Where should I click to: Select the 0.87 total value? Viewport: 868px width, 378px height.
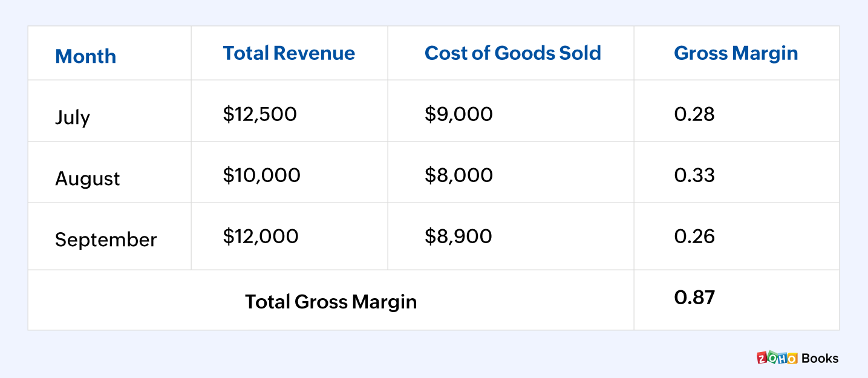pos(694,298)
